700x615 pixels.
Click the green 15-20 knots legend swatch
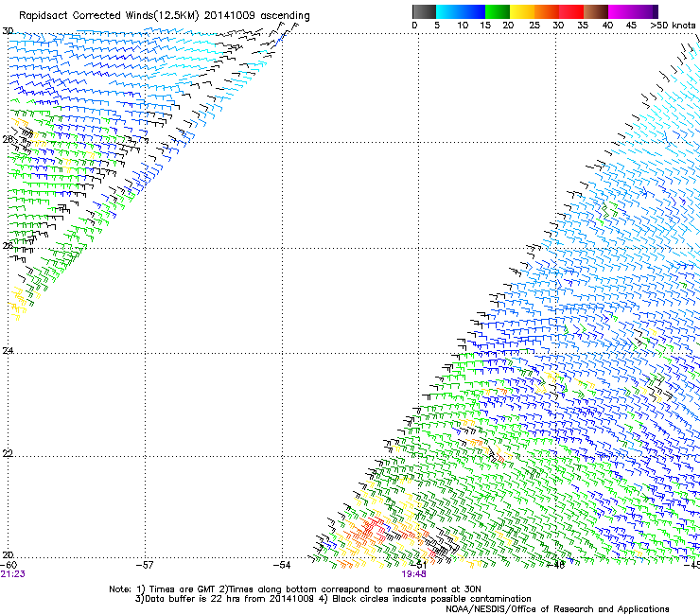click(x=498, y=11)
